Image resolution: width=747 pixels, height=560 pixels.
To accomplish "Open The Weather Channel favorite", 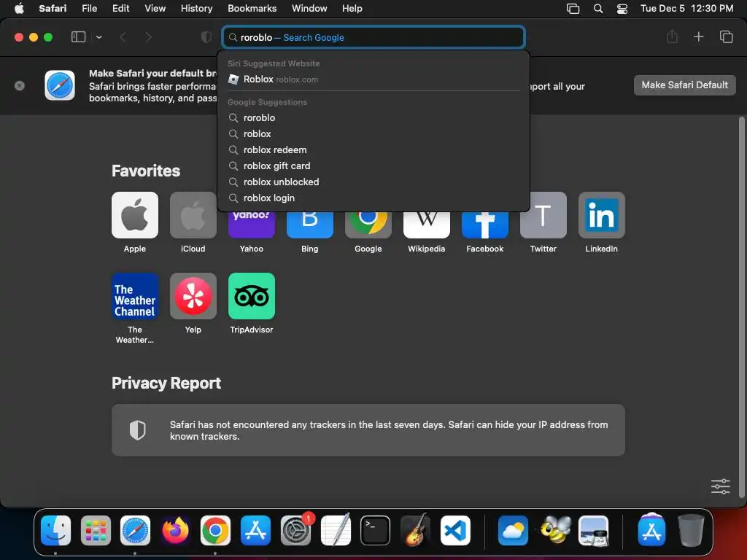I will [x=135, y=296].
